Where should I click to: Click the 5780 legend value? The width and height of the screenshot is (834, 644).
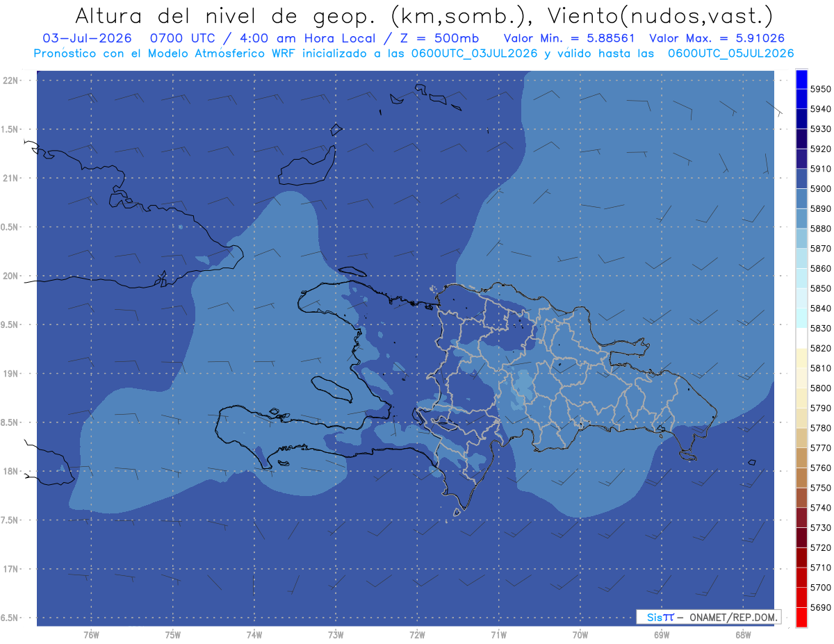coord(820,428)
